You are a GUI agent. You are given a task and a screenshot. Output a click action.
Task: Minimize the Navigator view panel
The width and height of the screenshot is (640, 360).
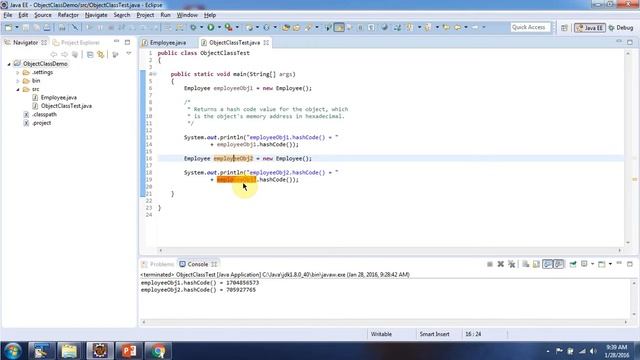point(116,42)
